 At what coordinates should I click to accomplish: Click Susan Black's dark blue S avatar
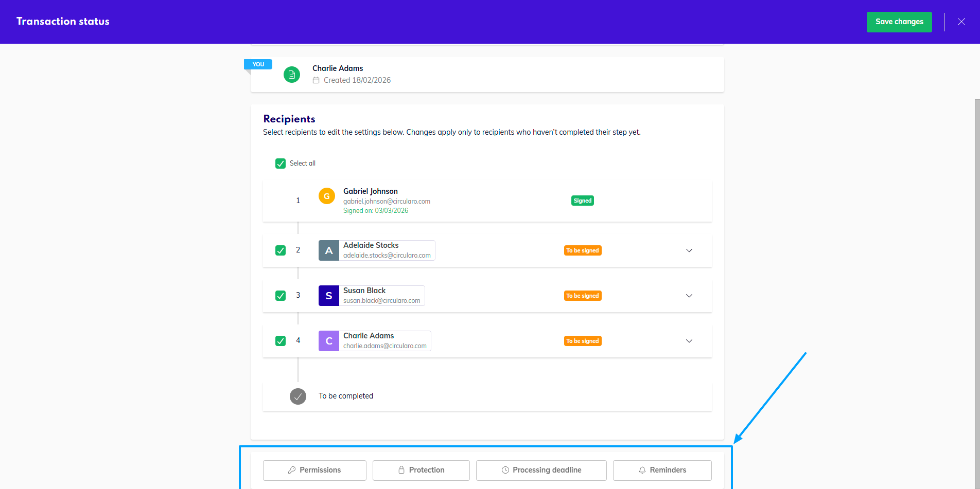coord(329,296)
